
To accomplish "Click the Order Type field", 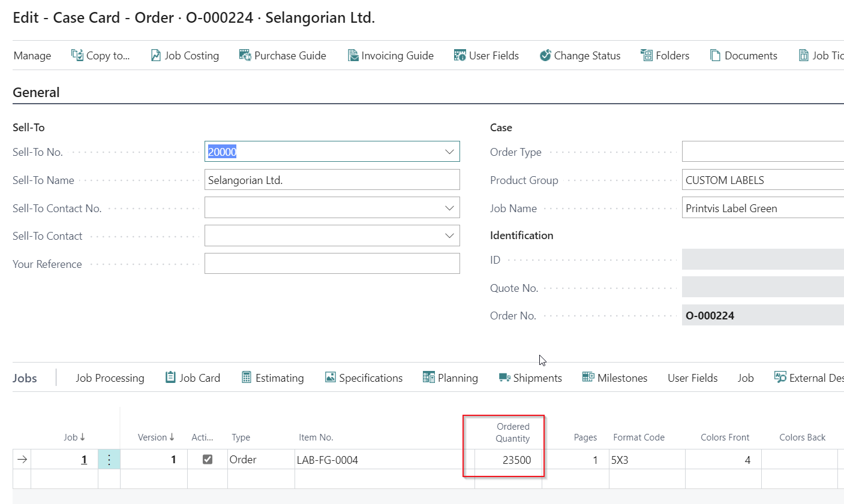I will point(763,152).
